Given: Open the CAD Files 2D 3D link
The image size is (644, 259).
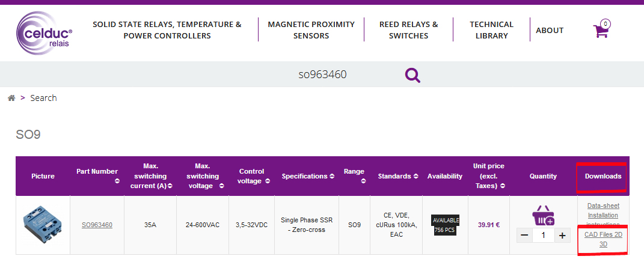Looking at the screenshot, I should [x=603, y=239].
